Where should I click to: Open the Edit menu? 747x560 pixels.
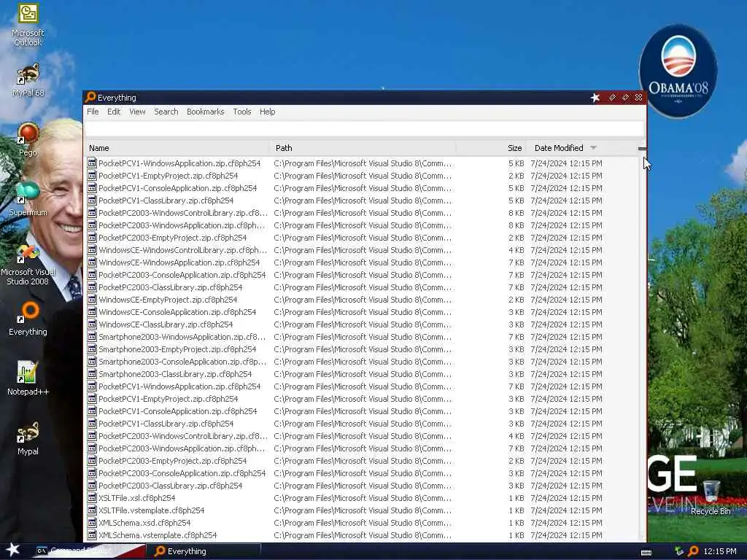pos(114,112)
